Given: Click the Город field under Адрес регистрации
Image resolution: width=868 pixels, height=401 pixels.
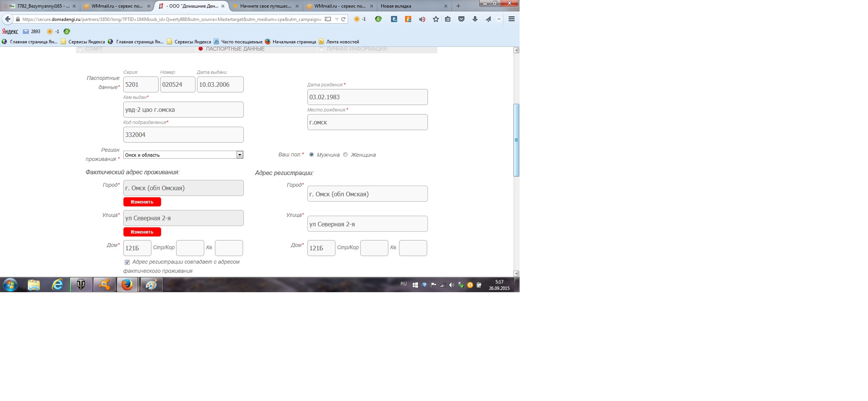Looking at the screenshot, I should tap(367, 194).
